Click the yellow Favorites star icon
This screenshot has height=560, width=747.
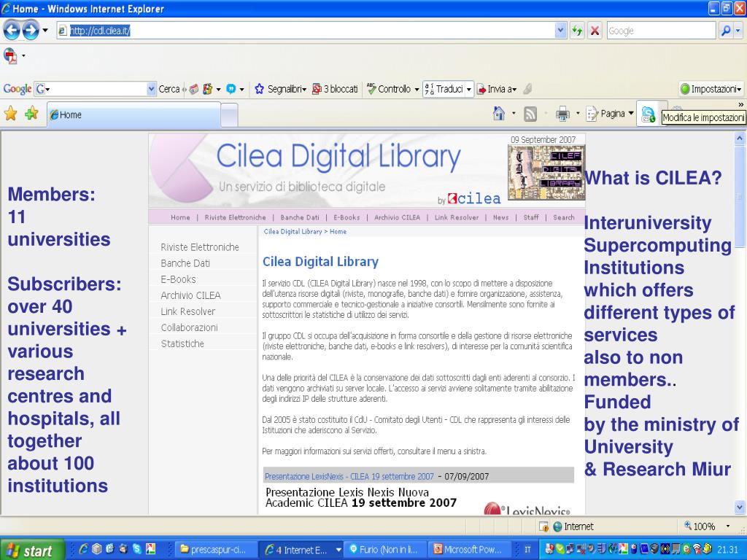coord(10,114)
